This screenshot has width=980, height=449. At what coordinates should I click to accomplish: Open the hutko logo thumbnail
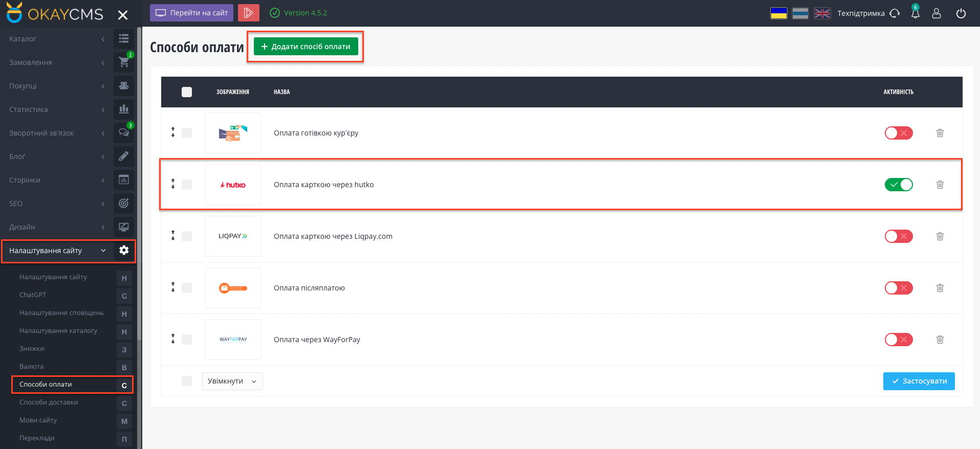click(233, 185)
